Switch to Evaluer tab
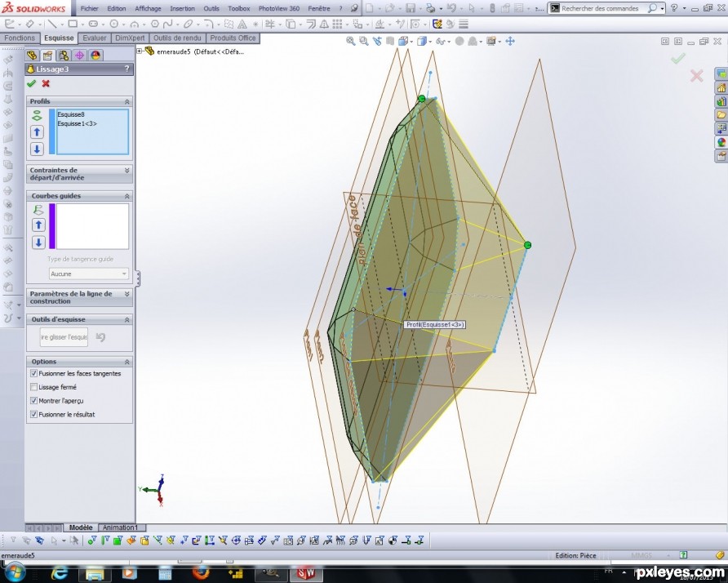Viewport: 728px width, 583px height. click(94, 38)
